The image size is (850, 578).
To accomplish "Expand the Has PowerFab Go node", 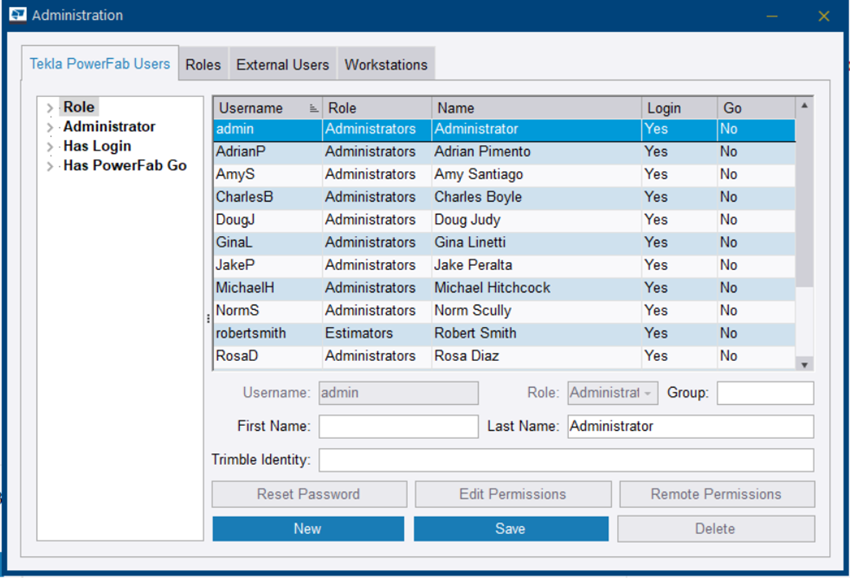I will pos(49,167).
